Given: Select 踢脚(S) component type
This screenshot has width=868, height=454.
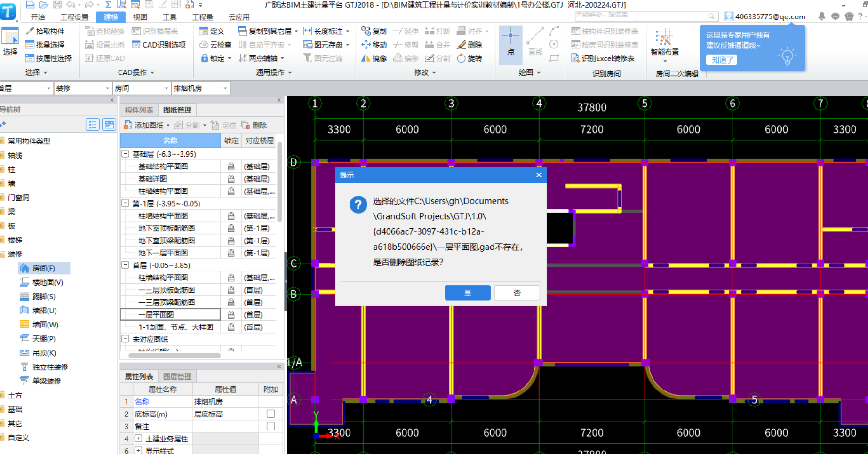Looking at the screenshot, I should coord(38,296).
